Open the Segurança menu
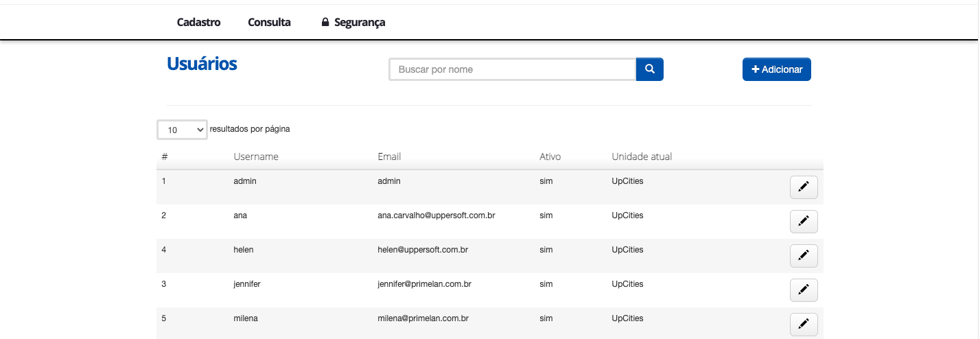 353,22
